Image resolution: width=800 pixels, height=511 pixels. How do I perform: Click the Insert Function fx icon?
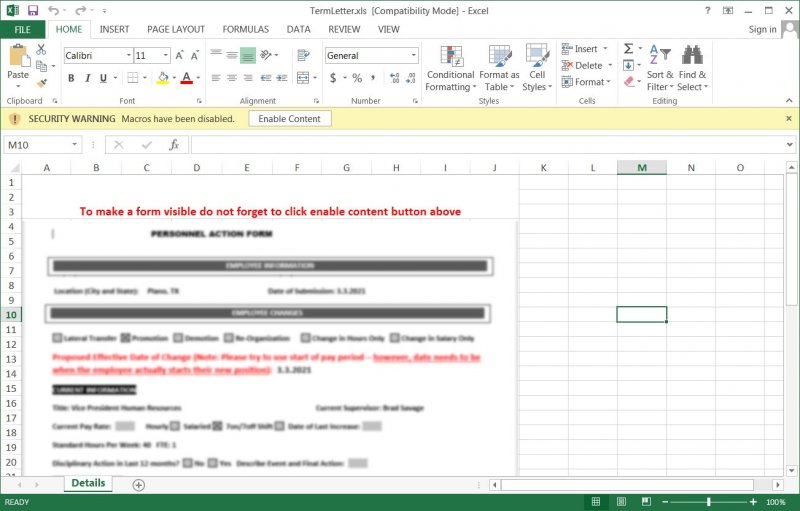pyautogui.click(x=173, y=145)
